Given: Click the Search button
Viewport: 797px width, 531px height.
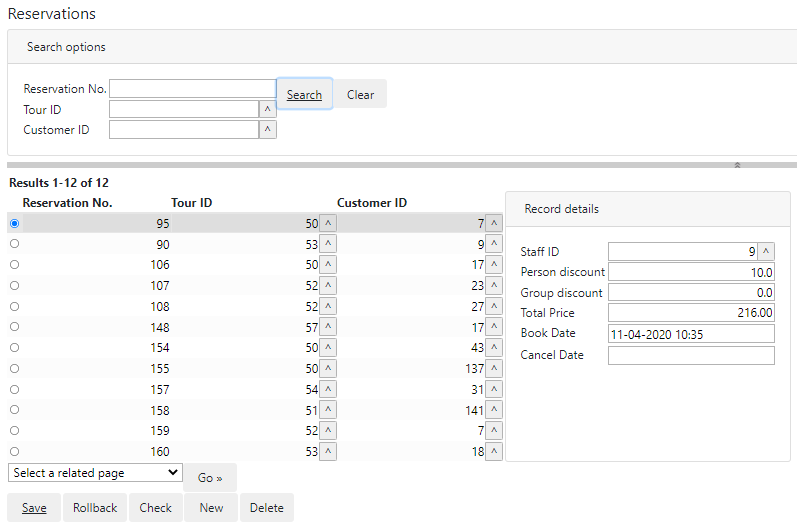Looking at the screenshot, I should 304,94.
